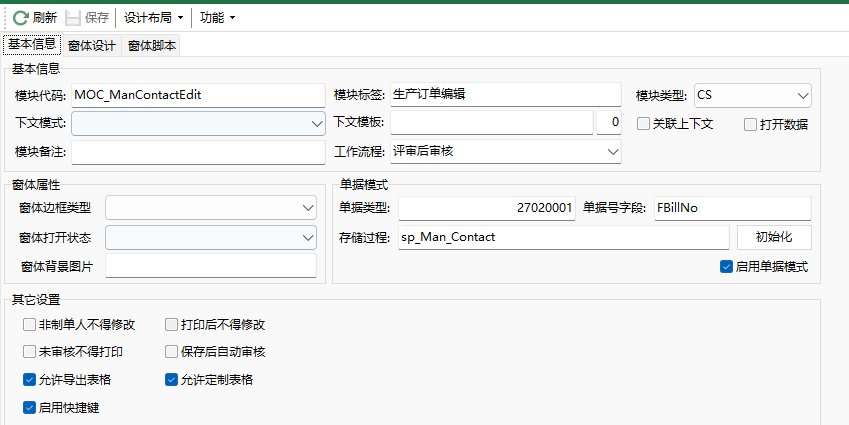Click the 初始化 button
The height and width of the screenshot is (425, 849).
pos(774,237)
